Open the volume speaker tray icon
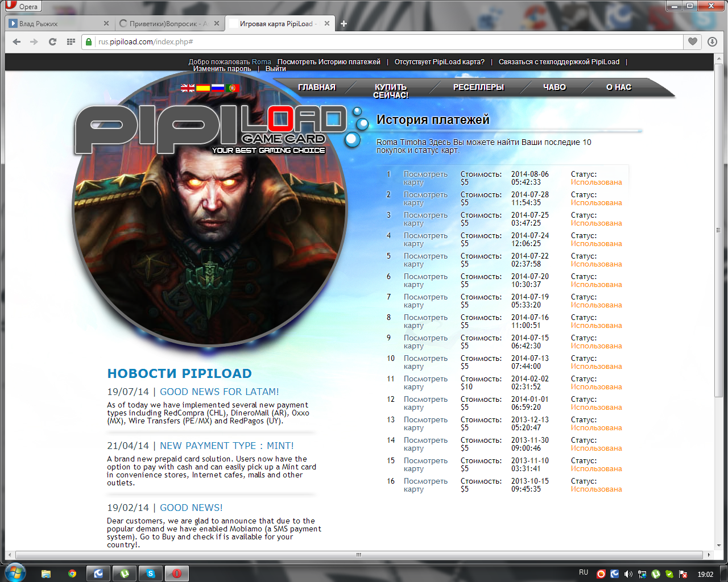Screen dimensions: 728x582 coord(628,574)
